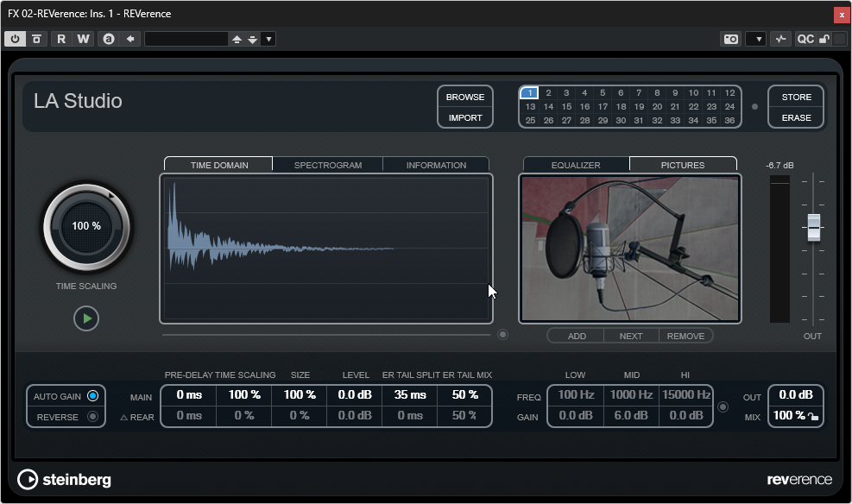Toggle the REVERSE radio button
Screen dimensions: 852x504
pyautogui.click(x=93, y=417)
